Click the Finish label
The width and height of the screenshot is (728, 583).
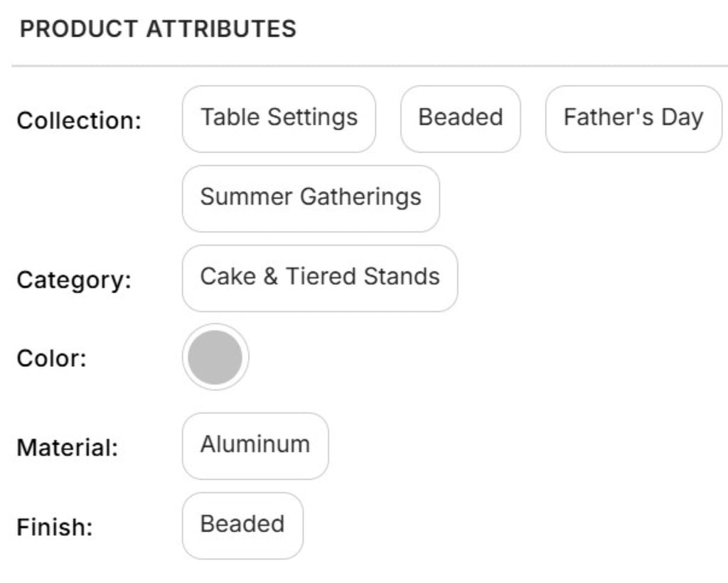coord(55,528)
